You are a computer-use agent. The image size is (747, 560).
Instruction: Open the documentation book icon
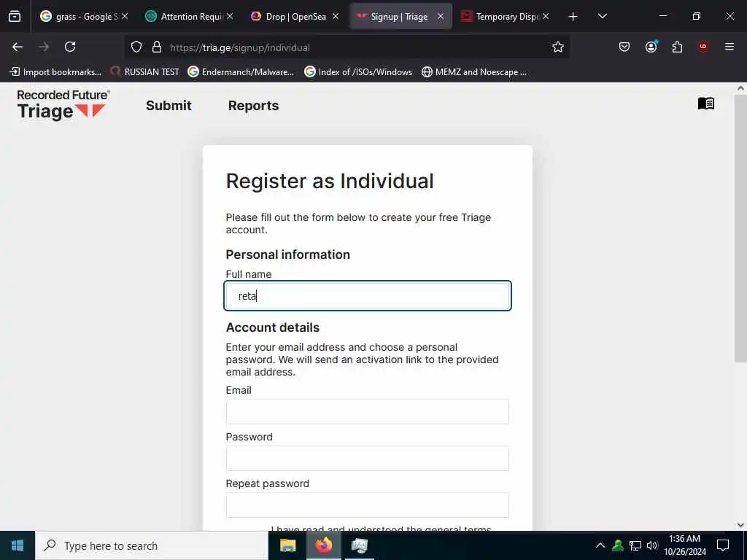[706, 104]
